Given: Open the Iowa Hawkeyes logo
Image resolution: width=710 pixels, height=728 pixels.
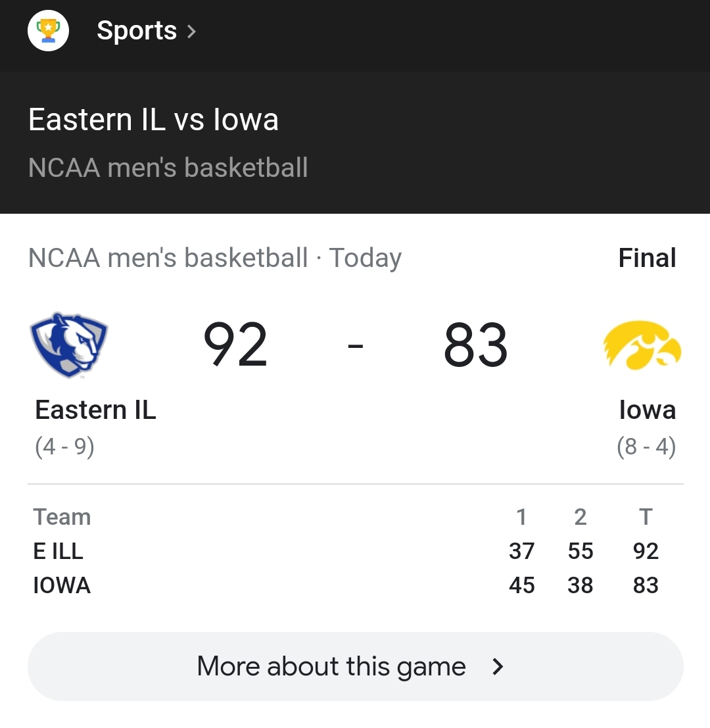Looking at the screenshot, I should point(642,345).
